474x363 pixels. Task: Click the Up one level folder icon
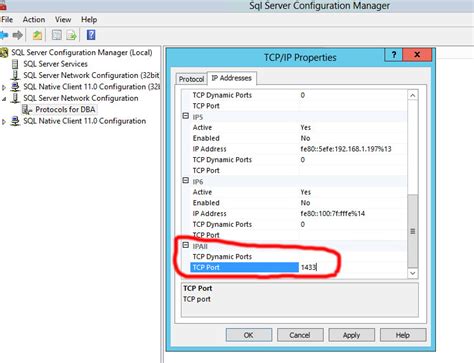pos(37,35)
